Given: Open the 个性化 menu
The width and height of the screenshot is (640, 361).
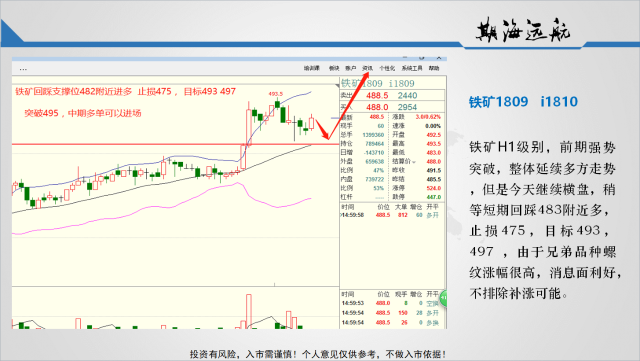Looking at the screenshot, I should click(x=387, y=68).
